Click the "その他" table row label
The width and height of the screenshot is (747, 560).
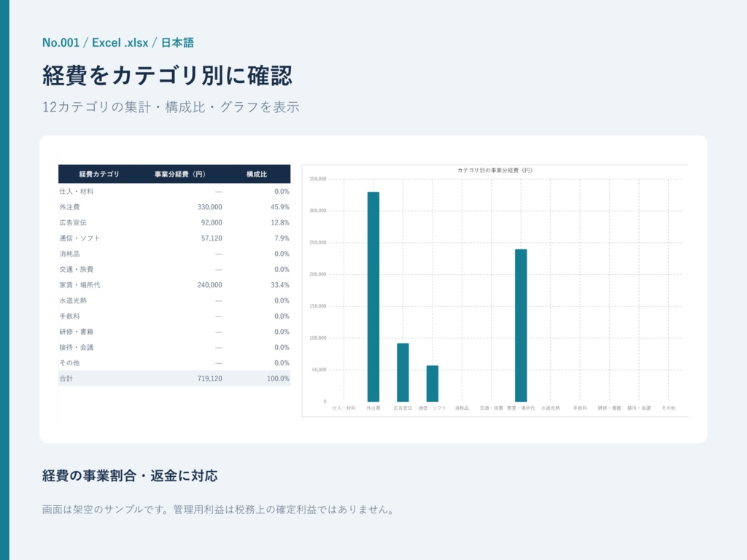(69, 363)
